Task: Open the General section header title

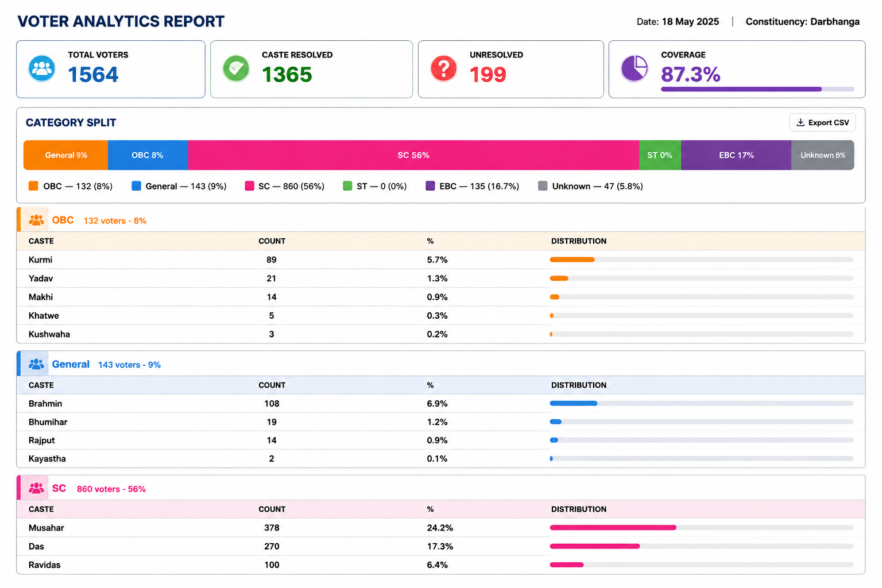Action: pos(71,364)
